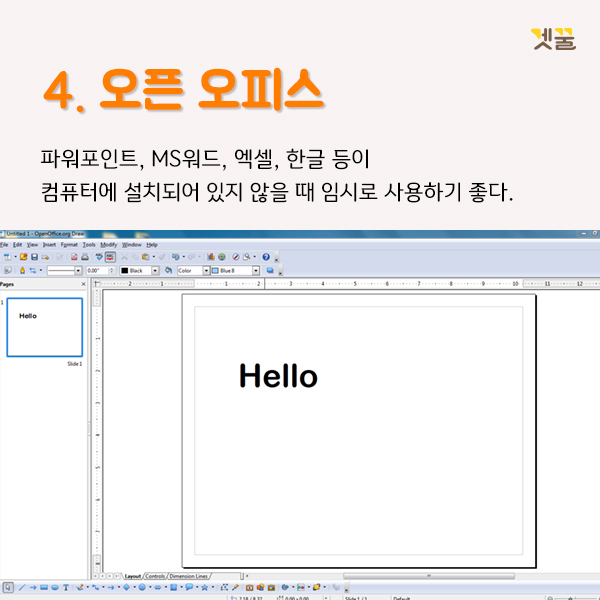Choose the Connector tool
Viewport: 600px width, 600px height.
(x=95, y=587)
